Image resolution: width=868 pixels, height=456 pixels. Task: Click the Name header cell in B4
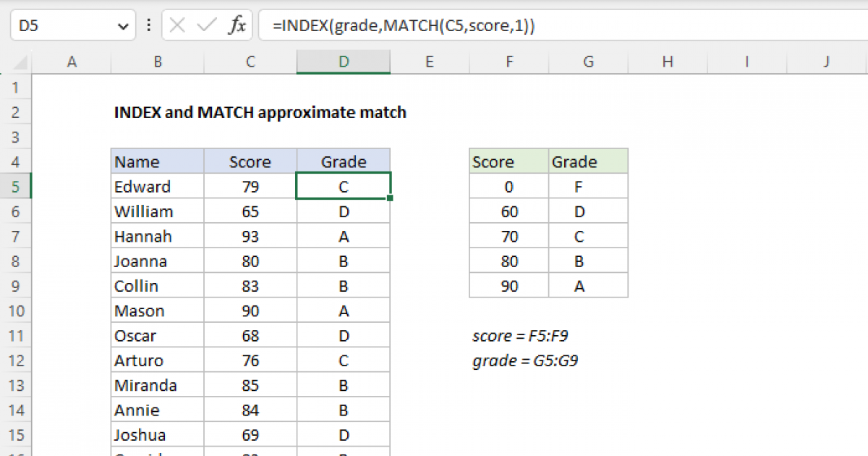click(x=158, y=162)
